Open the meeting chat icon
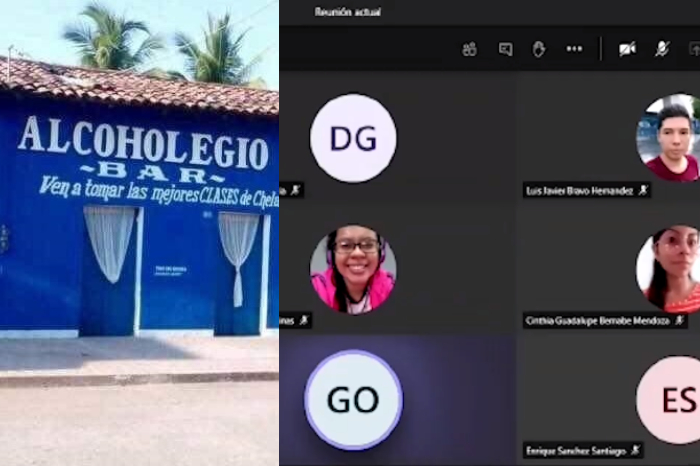Viewport: 700px width, 466px height. [x=505, y=49]
